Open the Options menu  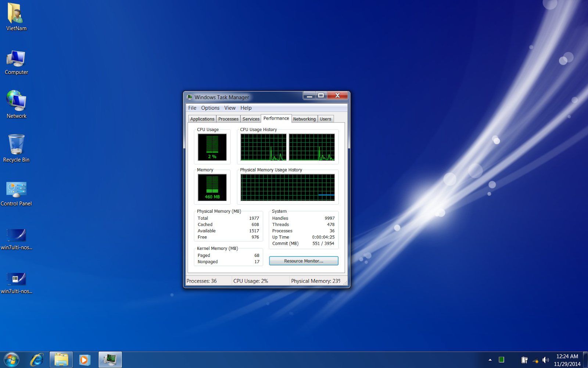[x=210, y=108]
